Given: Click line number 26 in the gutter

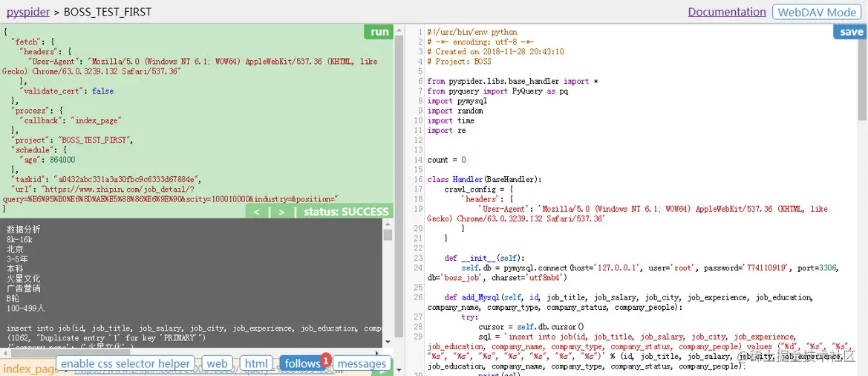Looking at the screenshot, I should (x=418, y=297).
